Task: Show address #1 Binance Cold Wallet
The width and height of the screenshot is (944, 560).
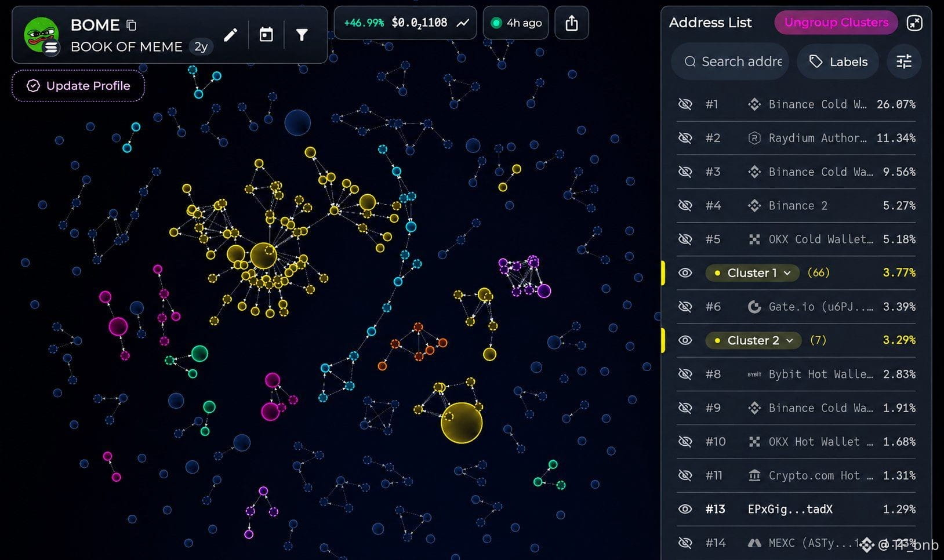Action: [x=685, y=104]
